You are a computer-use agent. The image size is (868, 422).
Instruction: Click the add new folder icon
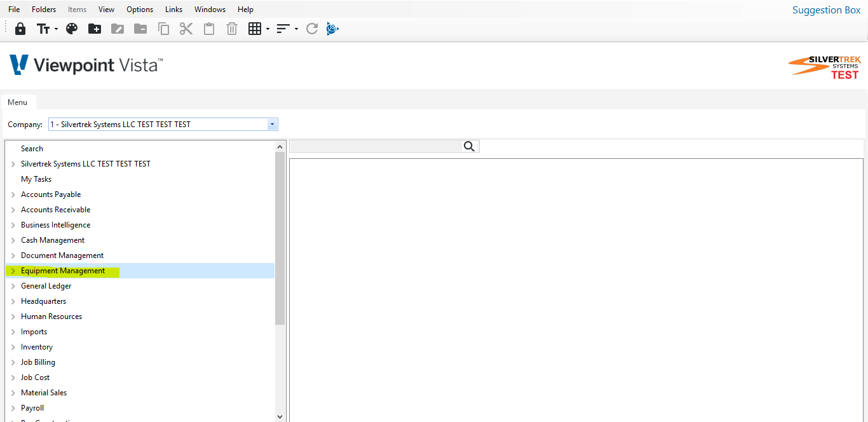pyautogui.click(x=95, y=29)
